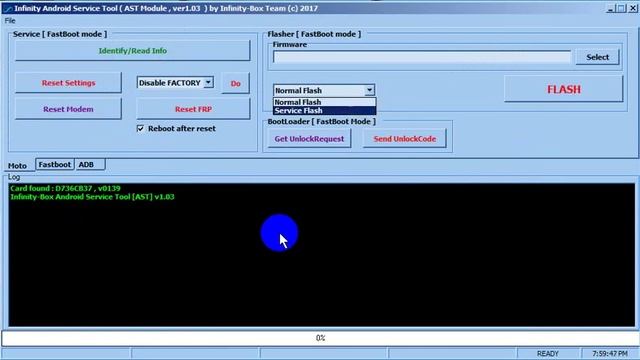Viewport: 640px width, 360px height.
Task: Click the Do button
Action: pos(236,83)
